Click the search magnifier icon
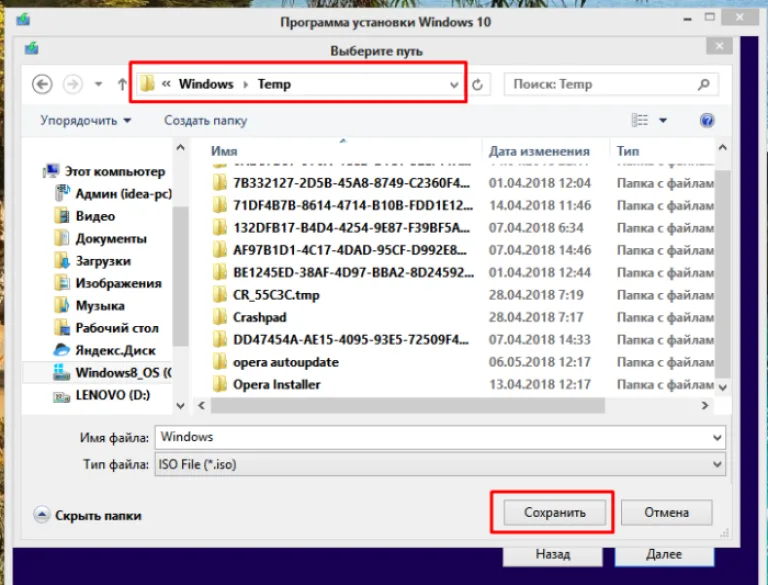Viewport: 768px width, 585px height. coord(704,84)
